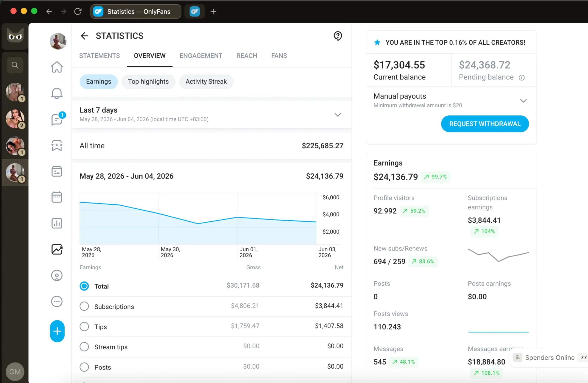Viewport: 588px width, 383px height.
Task: Click the All time $225,685.27 amount
Action: 322,145
